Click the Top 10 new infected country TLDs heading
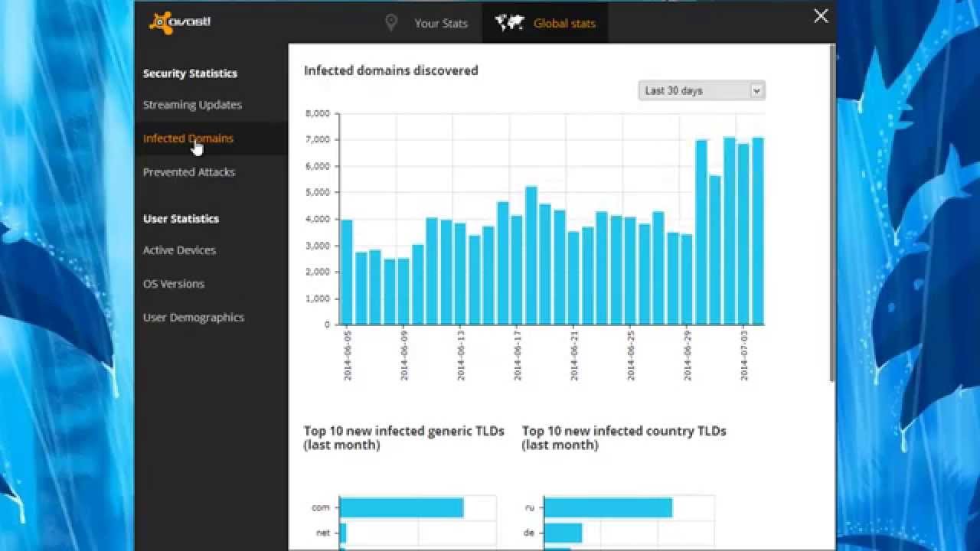980x551 pixels. pyautogui.click(x=624, y=438)
